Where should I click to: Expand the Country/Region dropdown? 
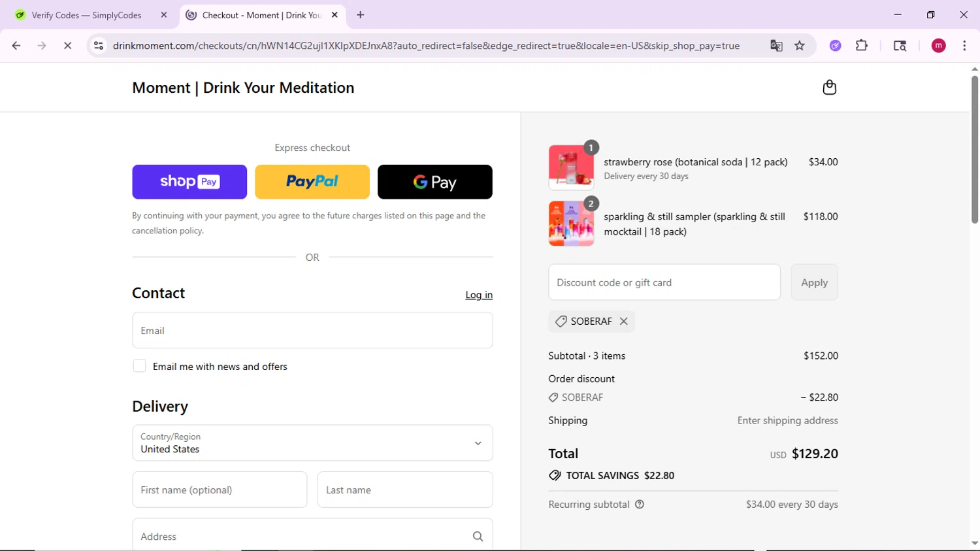pyautogui.click(x=312, y=443)
